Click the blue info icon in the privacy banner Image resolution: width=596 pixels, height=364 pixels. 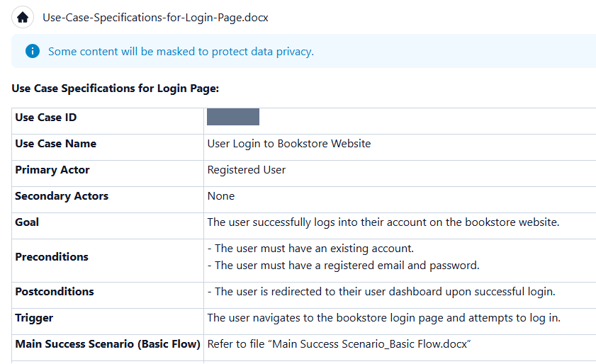pos(33,51)
